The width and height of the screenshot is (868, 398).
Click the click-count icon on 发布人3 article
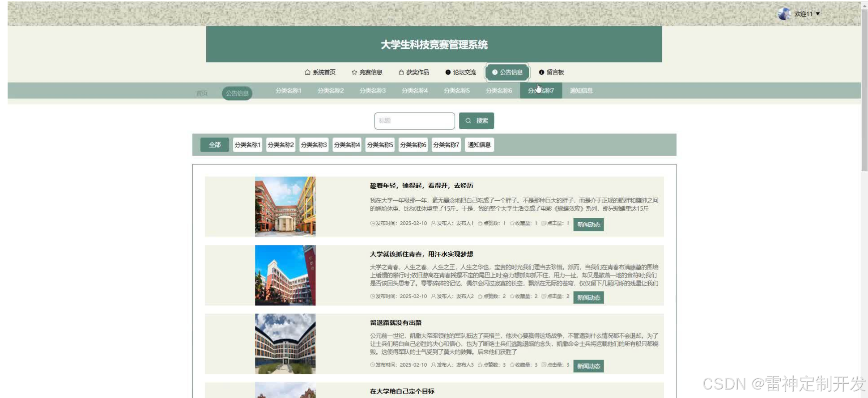point(544,364)
